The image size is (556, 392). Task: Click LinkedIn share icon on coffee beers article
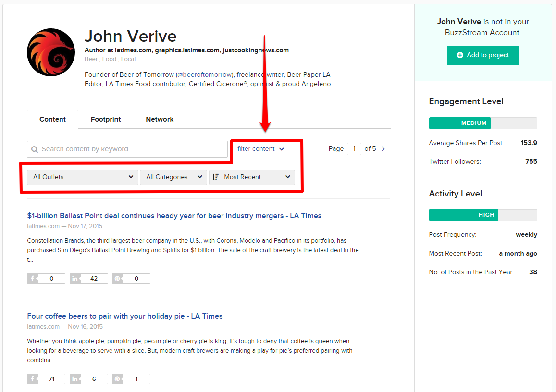[x=74, y=379]
